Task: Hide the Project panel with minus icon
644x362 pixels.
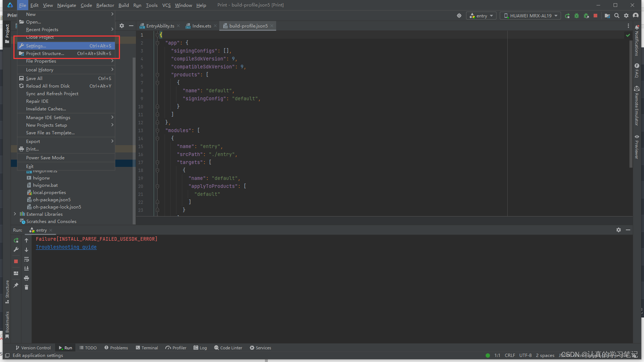Action: [x=131, y=26]
